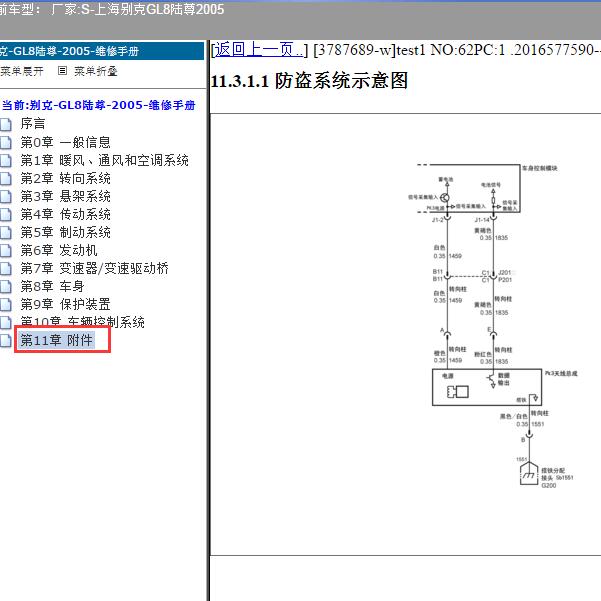Click the page icon beside 第6章 发动机
Viewport: 601px width, 601px height.
click(5, 250)
